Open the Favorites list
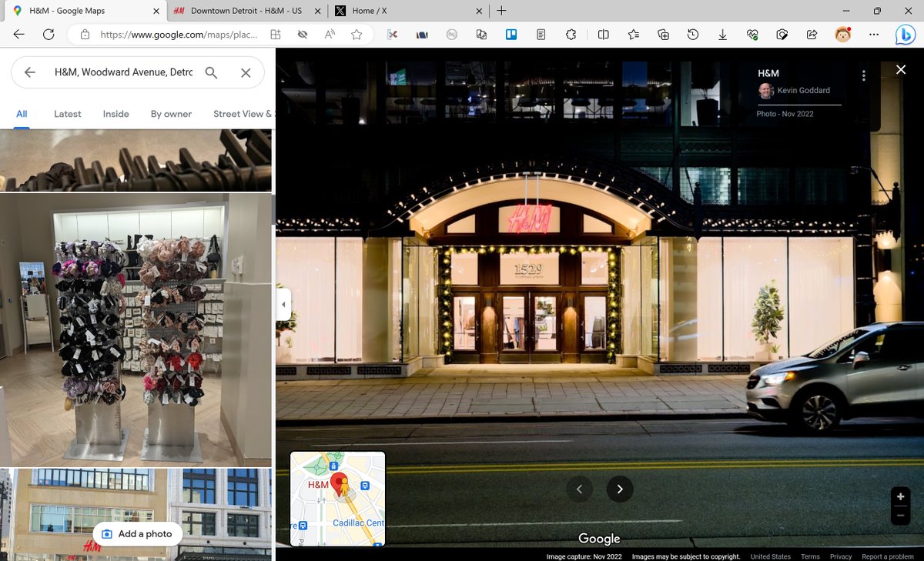Image resolution: width=924 pixels, height=561 pixels. pos(633,35)
